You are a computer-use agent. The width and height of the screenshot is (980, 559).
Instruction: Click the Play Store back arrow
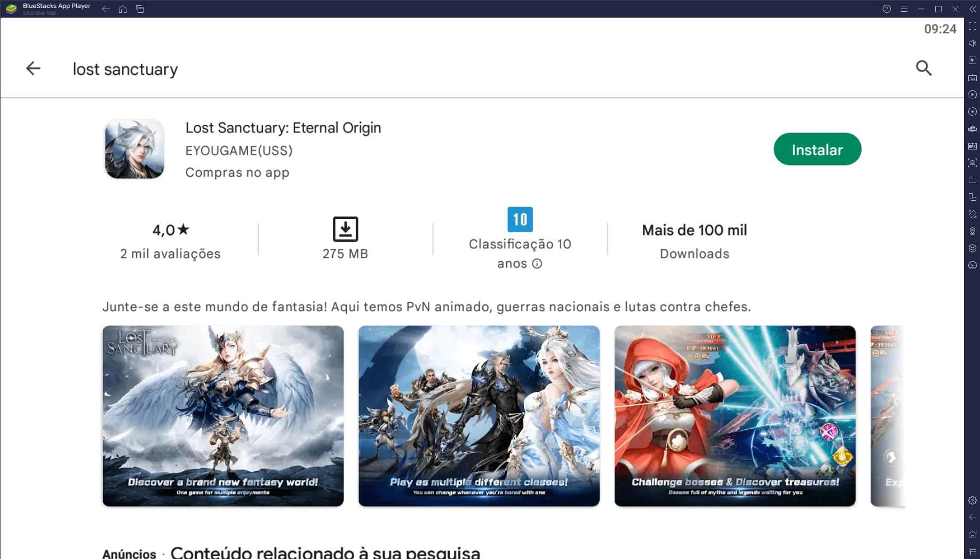coord(33,68)
